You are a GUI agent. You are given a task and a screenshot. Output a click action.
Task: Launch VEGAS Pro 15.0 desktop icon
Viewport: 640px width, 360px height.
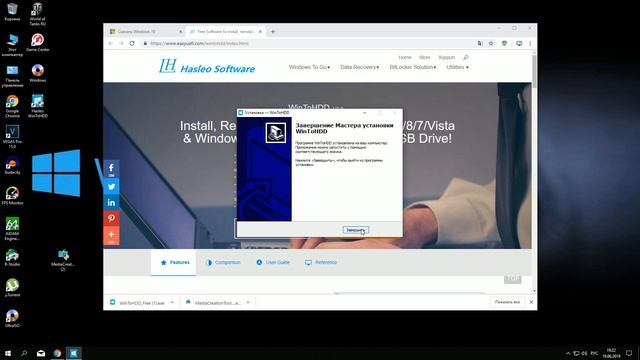pyautogui.click(x=12, y=137)
